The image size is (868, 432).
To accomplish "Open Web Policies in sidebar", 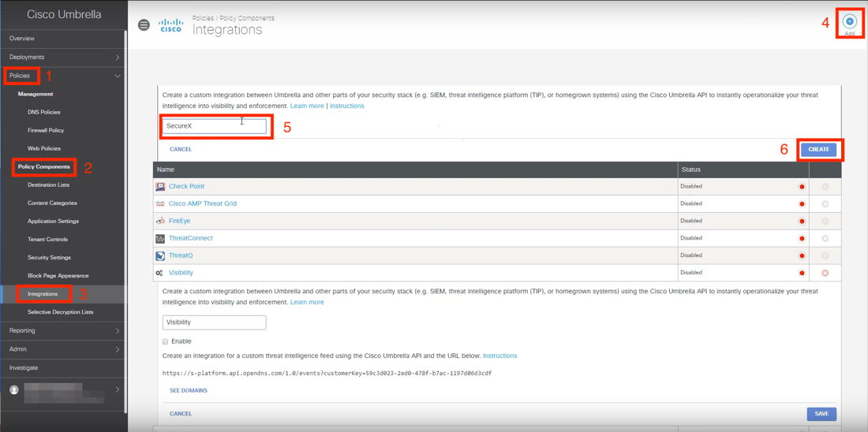I will (x=43, y=148).
